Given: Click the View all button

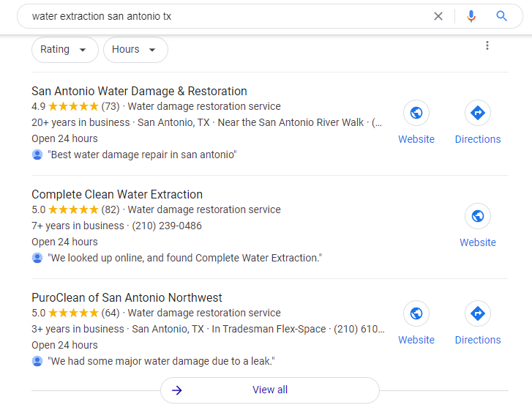Looking at the screenshot, I should coord(270,390).
